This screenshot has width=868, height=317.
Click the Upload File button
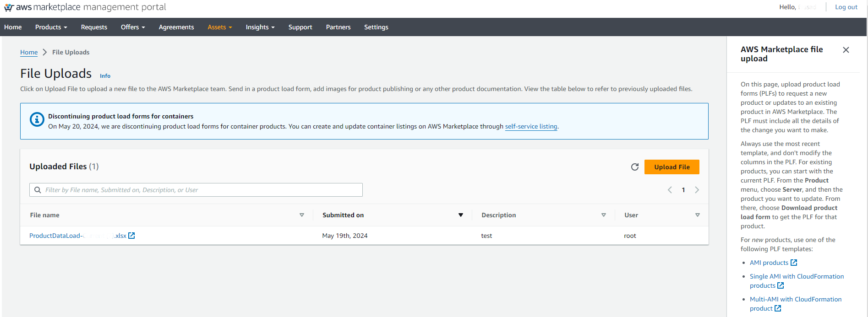[x=672, y=167]
